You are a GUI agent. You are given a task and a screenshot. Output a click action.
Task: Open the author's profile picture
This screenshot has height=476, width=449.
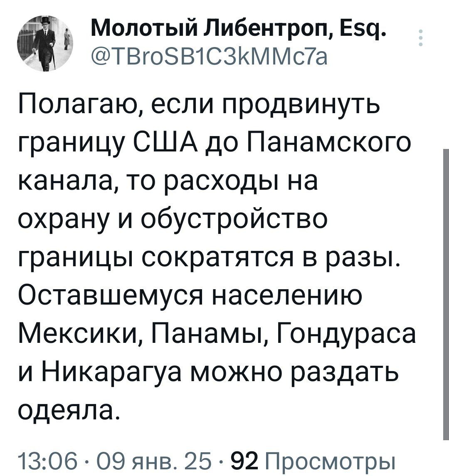click(x=44, y=44)
